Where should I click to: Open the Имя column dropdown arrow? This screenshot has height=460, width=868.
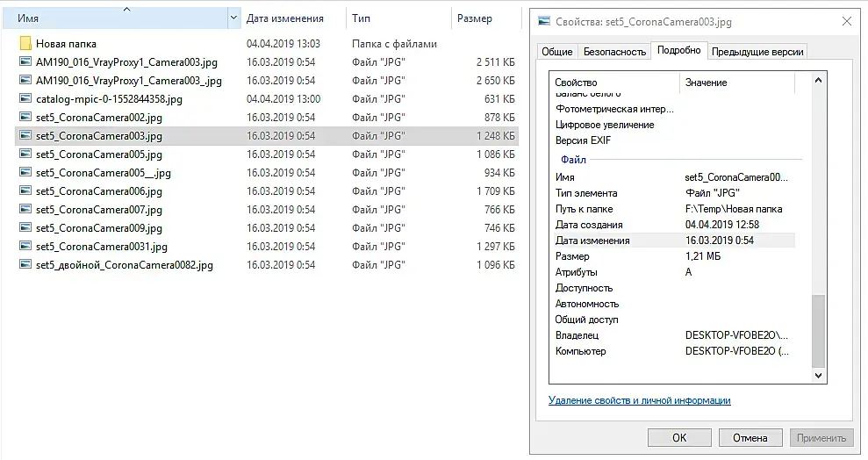[x=233, y=18]
